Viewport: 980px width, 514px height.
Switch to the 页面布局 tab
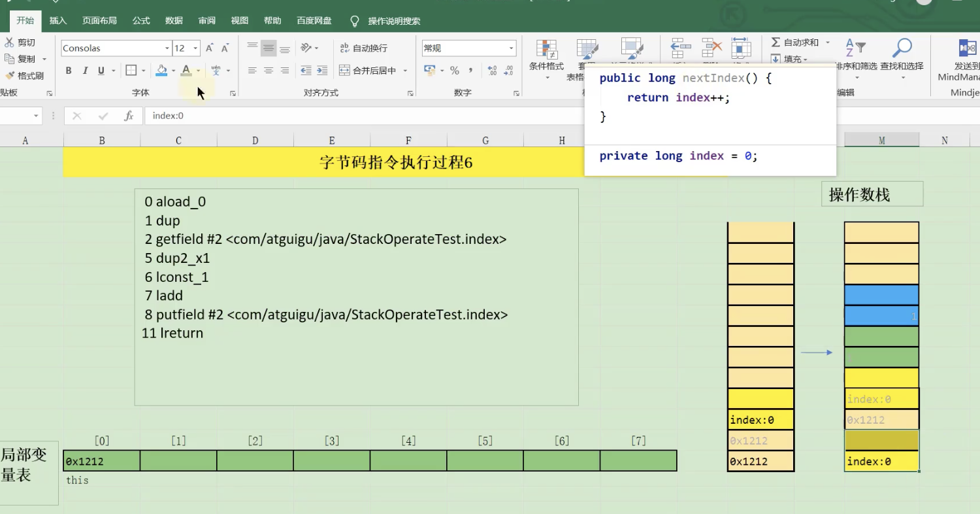[x=99, y=21]
